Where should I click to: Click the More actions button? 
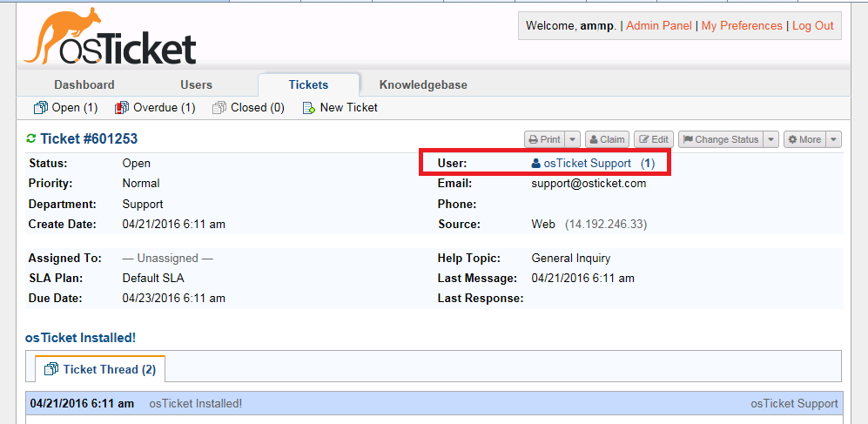pos(805,139)
